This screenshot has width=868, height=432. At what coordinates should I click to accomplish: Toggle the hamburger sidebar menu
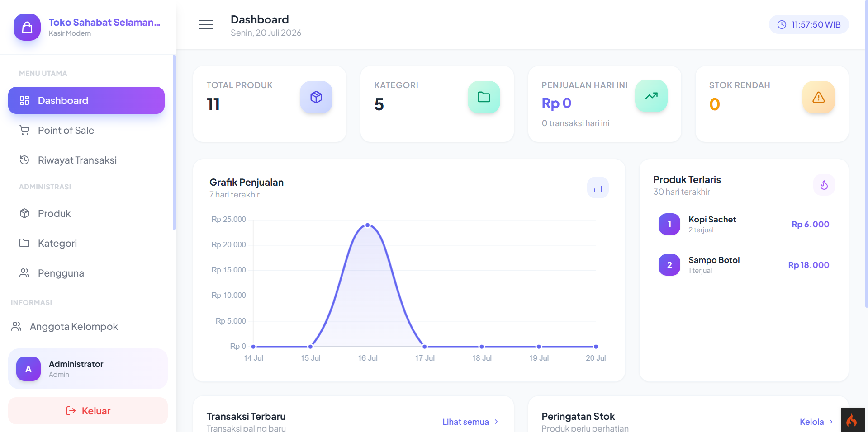coord(206,25)
